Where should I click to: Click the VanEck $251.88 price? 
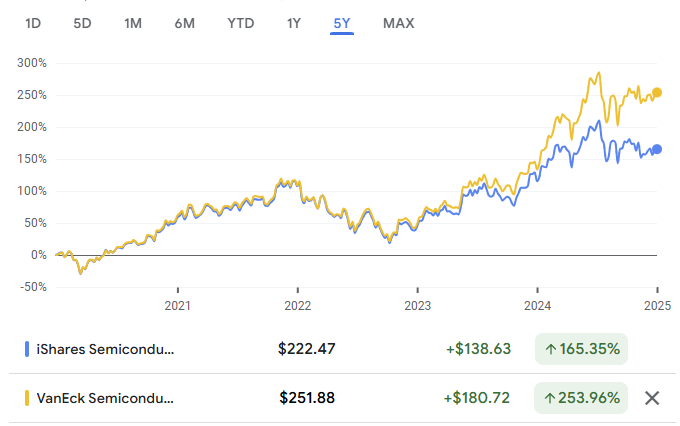(x=306, y=398)
